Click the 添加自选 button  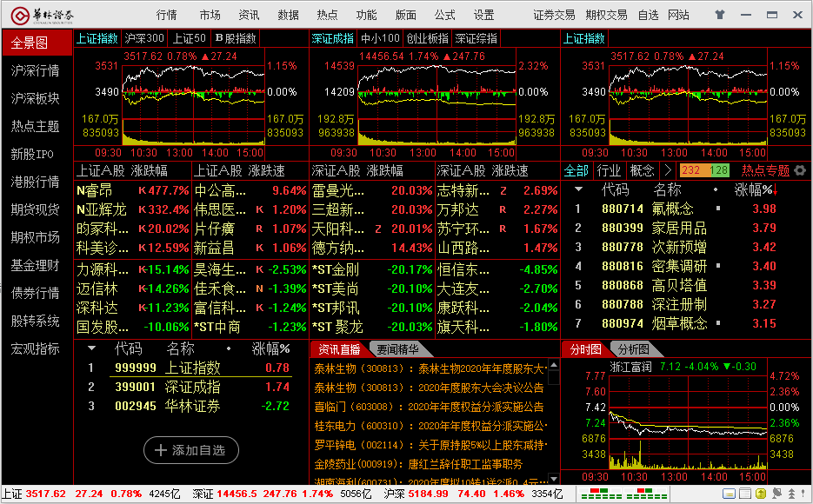[190, 449]
